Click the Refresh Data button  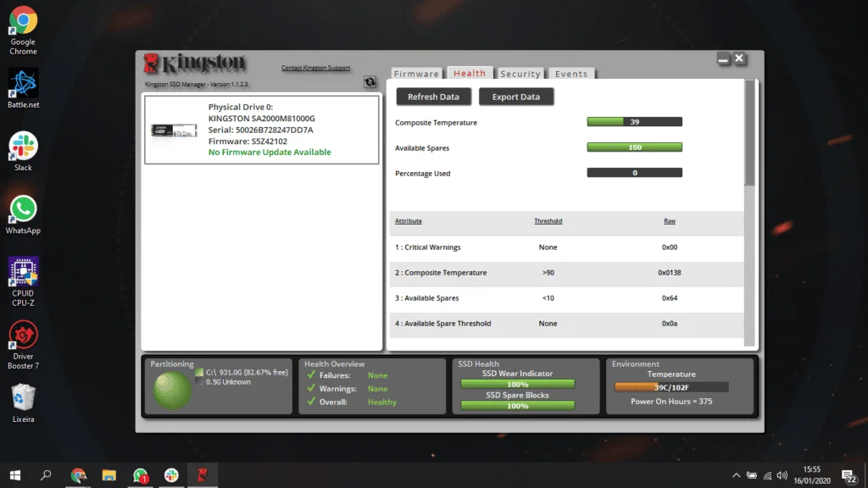point(433,97)
